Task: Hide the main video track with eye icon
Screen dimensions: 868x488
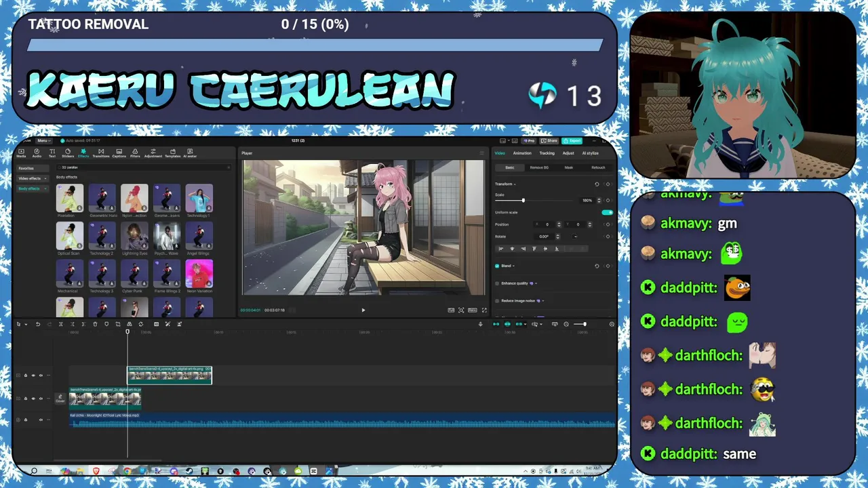Action: [x=33, y=399]
